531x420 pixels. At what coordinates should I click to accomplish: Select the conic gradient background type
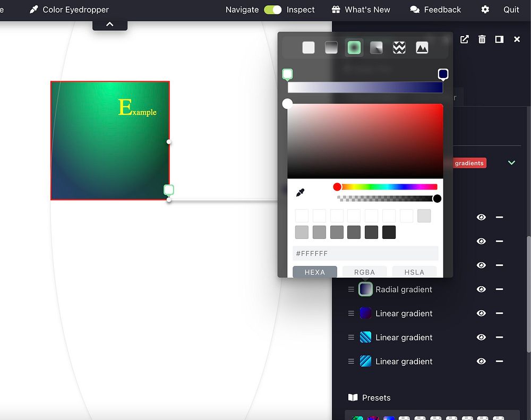[x=376, y=47]
